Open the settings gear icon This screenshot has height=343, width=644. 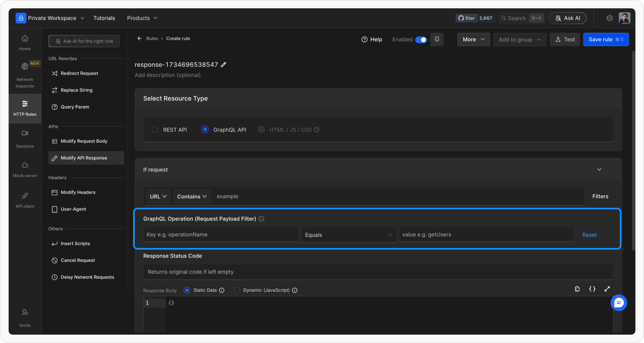point(609,18)
